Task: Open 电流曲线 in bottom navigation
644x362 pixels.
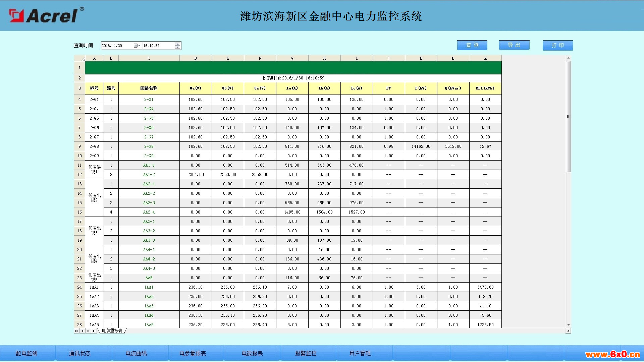Action: [136, 353]
